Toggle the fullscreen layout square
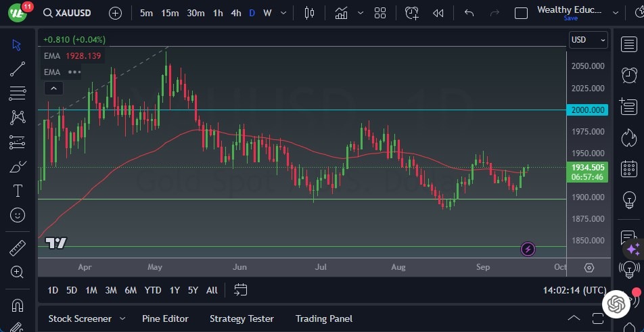The image size is (644, 332). point(521,13)
